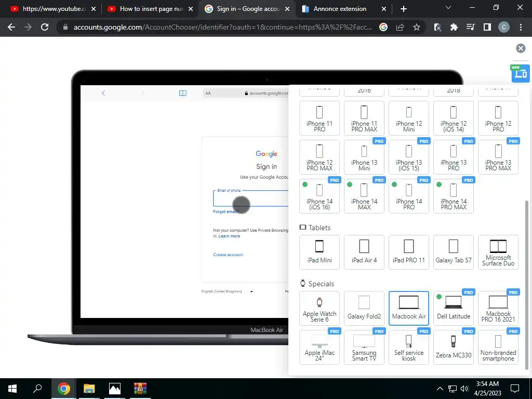Open the Windows Start menu
The image size is (532, 399).
click(x=12, y=389)
